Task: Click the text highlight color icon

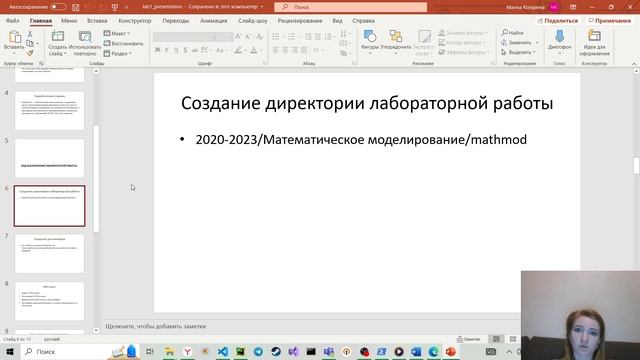Action: (238, 50)
